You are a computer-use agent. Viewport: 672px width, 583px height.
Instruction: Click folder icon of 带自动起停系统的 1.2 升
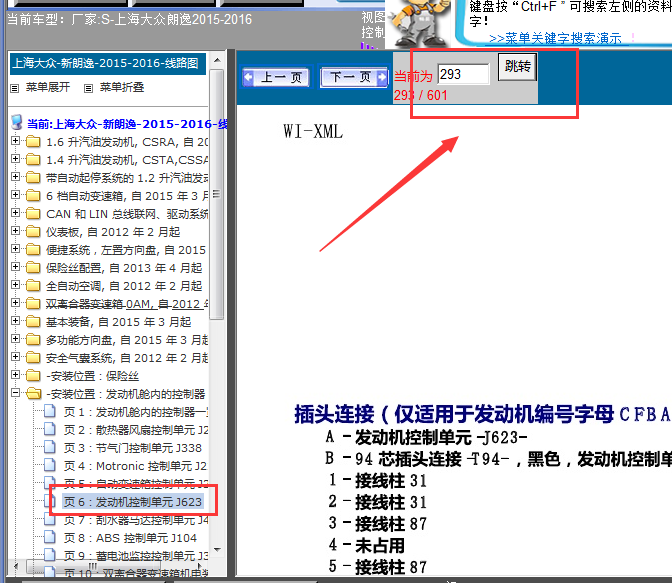pos(33,177)
